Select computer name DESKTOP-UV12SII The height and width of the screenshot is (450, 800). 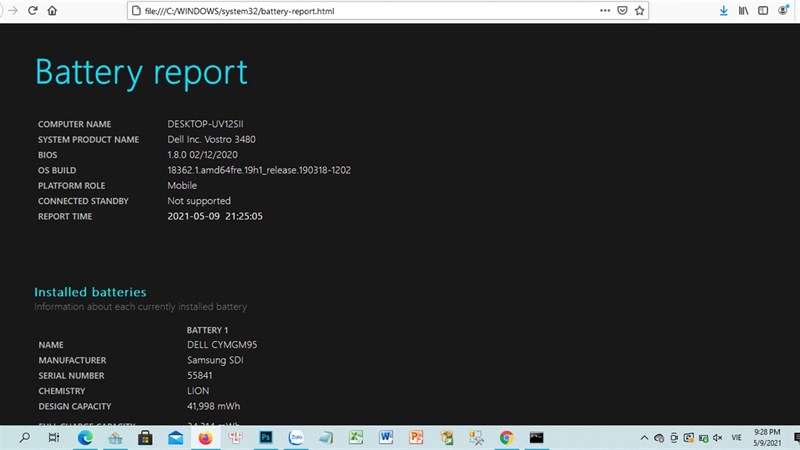coord(205,124)
